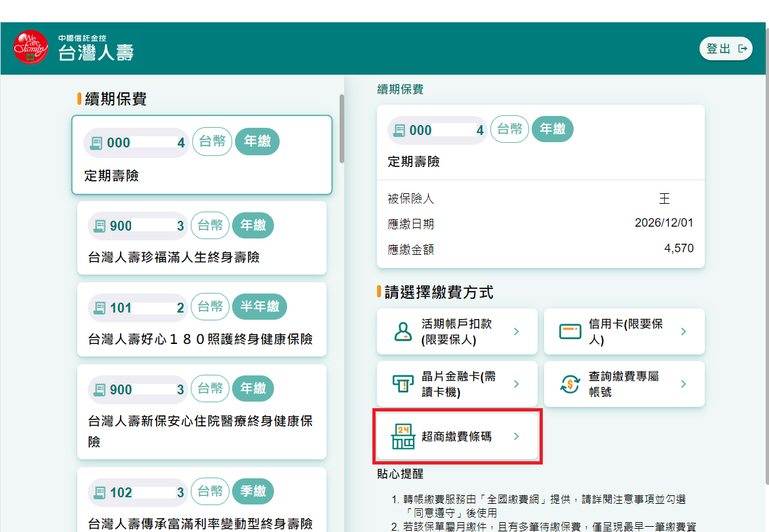769x532 pixels.
Task: Choose 查詢繳費專屬帳號 option
Action: pos(624,384)
